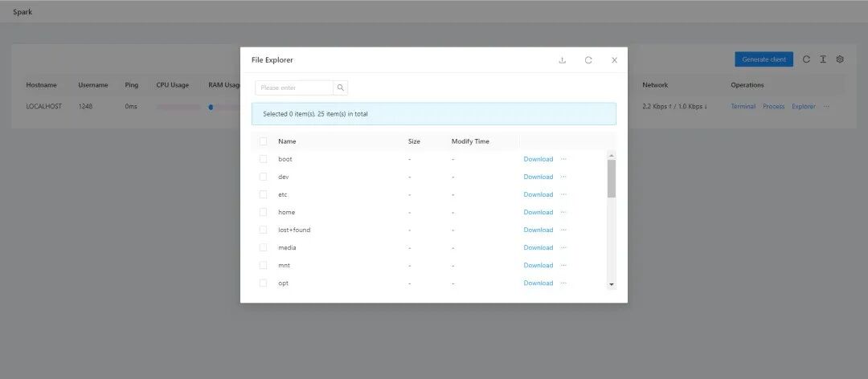Open more options for home row

coord(563,212)
